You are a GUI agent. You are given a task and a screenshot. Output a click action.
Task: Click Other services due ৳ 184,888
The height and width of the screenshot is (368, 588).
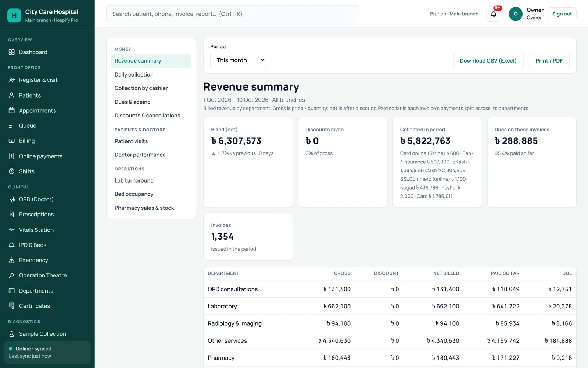point(558,341)
